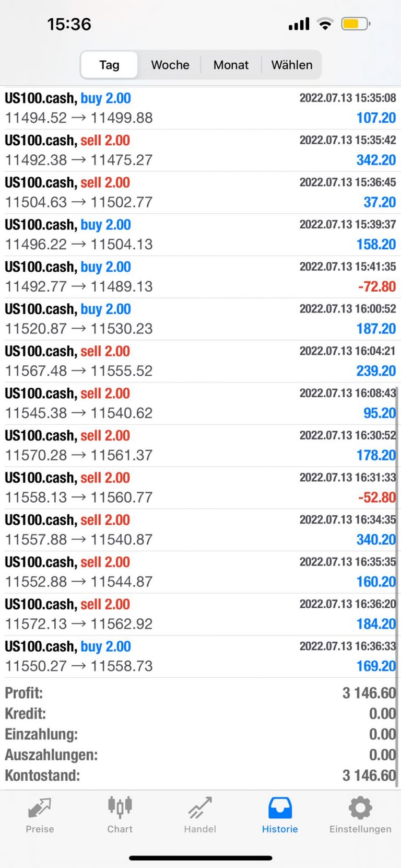Open the Chart candlestick icon
The width and height of the screenshot is (401, 868).
pos(120,807)
